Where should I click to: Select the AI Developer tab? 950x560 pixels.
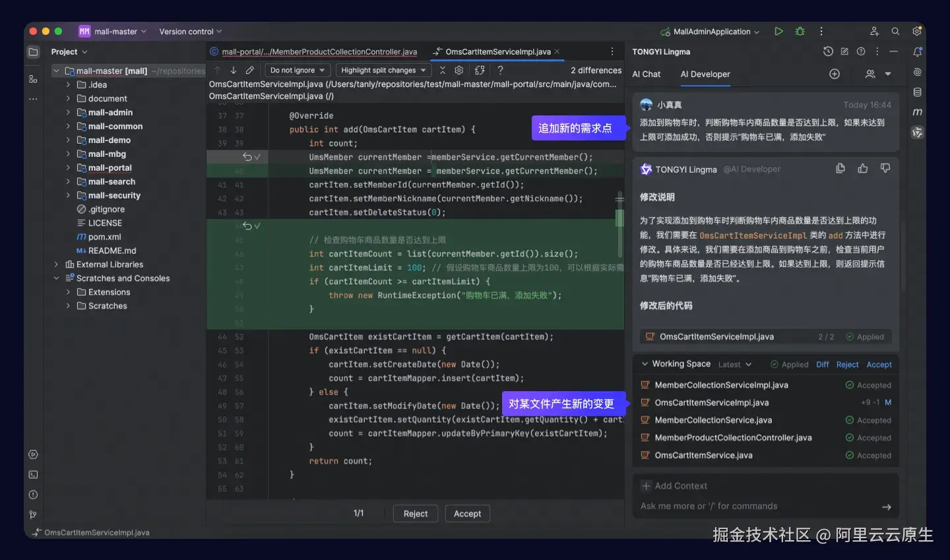[x=705, y=74]
